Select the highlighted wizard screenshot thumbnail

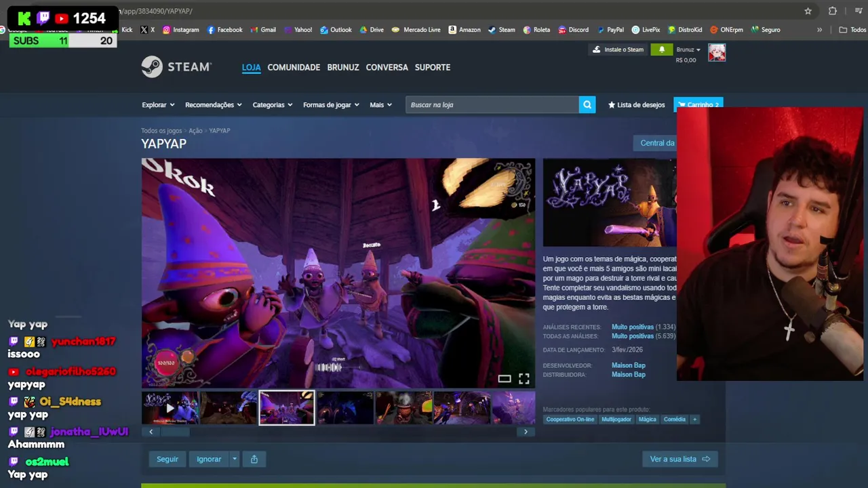[287, 408]
